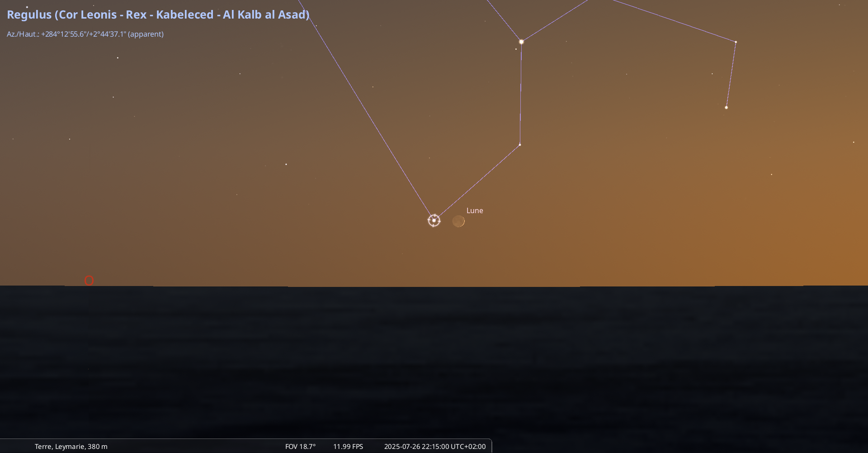Click the Regulus selection reticle marker
Screen dimensions: 868x453
tap(434, 220)
